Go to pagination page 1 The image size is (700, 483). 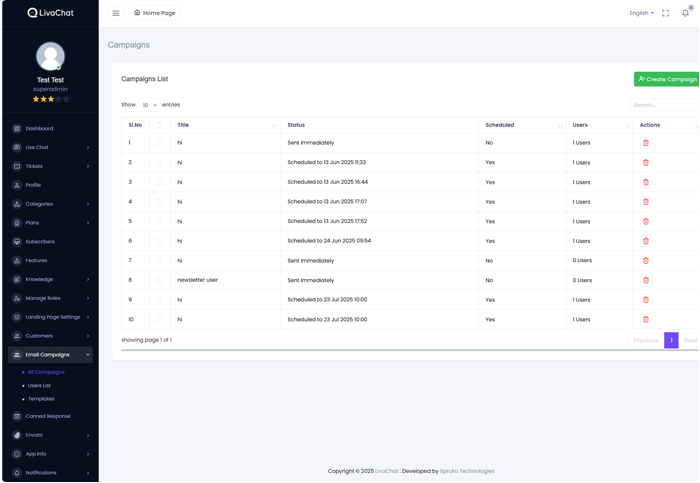pos(671,340)
